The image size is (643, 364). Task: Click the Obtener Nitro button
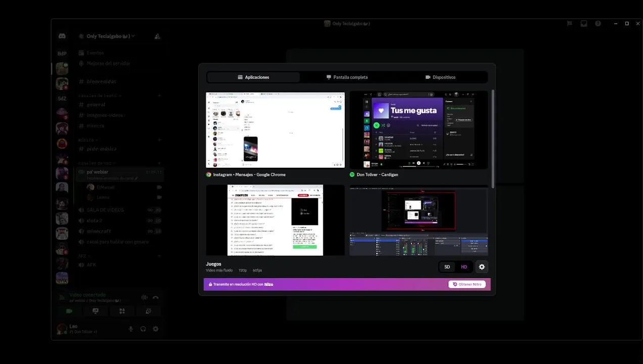coord(467,284)
